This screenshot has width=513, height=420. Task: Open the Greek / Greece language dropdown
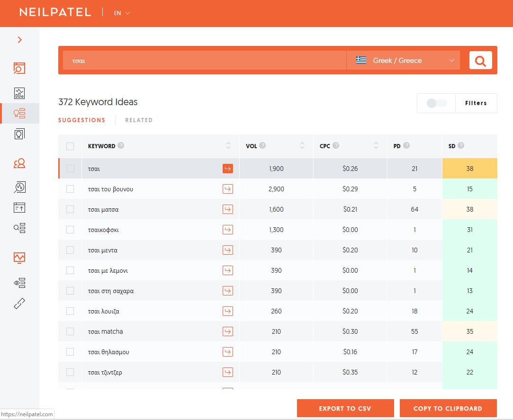(x=403, y=61)
